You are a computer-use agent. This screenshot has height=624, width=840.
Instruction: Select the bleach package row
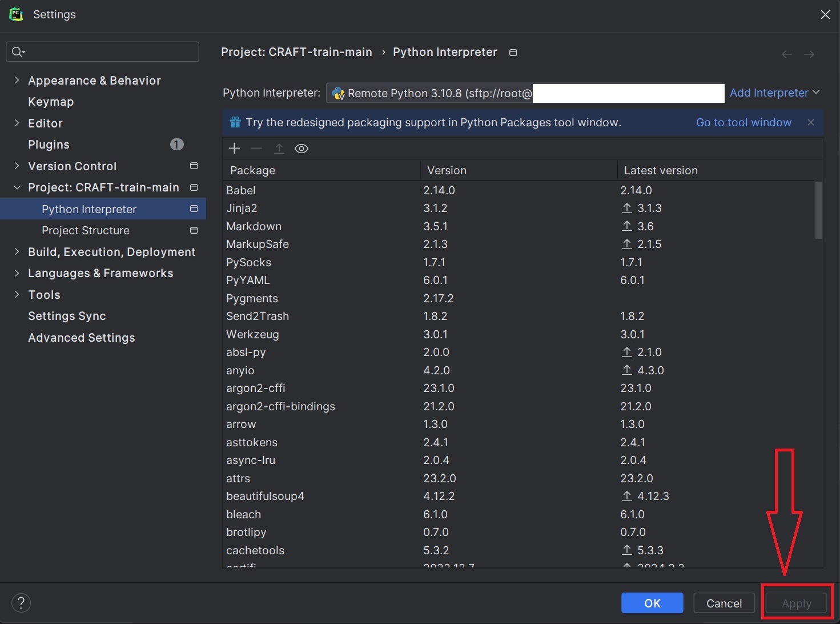519,514
